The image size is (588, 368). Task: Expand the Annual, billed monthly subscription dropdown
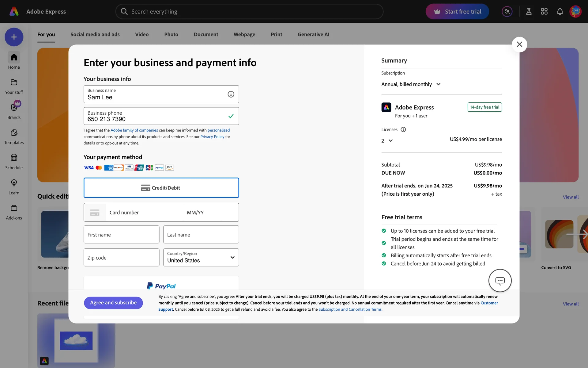coord(411,84)
